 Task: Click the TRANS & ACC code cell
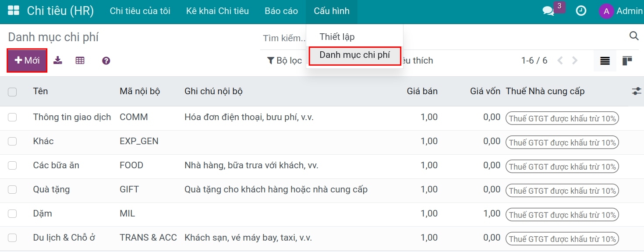148,238
